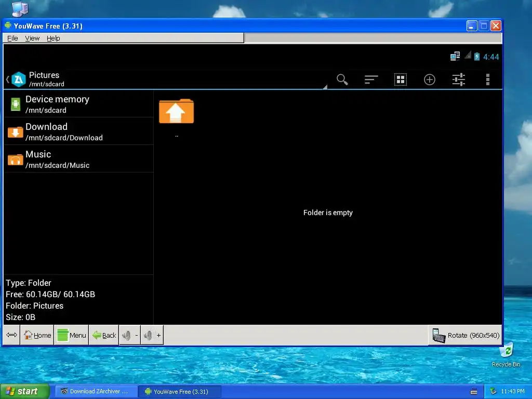Screen dimensions: 532x399
Task: Open the View menu
Action: tap(32, 38)
